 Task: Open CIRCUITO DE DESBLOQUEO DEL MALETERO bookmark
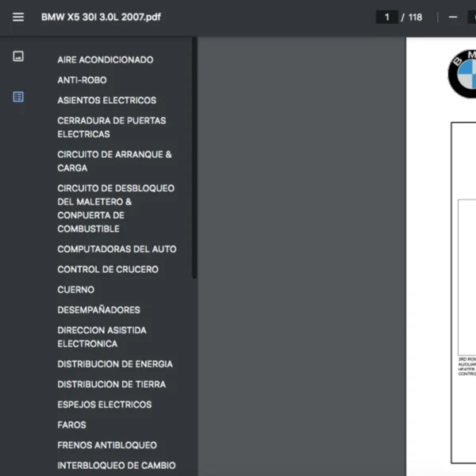(116, 209)
